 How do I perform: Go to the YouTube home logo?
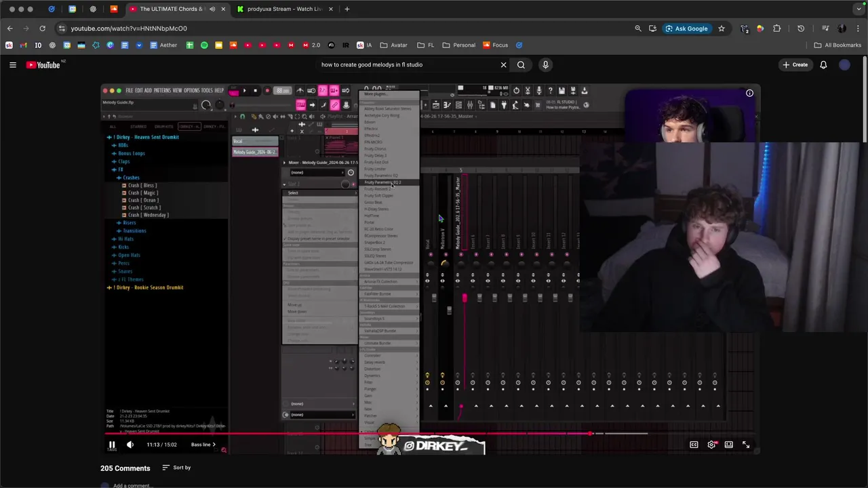pyautogui.click(x=43, y=65)
